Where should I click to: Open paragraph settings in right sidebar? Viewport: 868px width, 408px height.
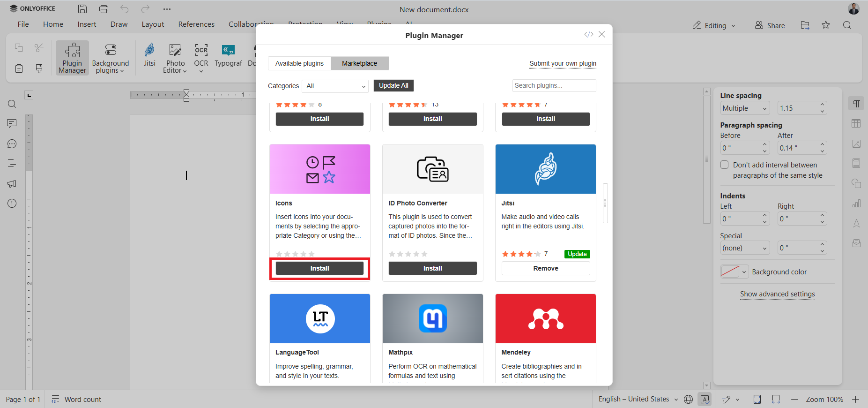[856, 104]
